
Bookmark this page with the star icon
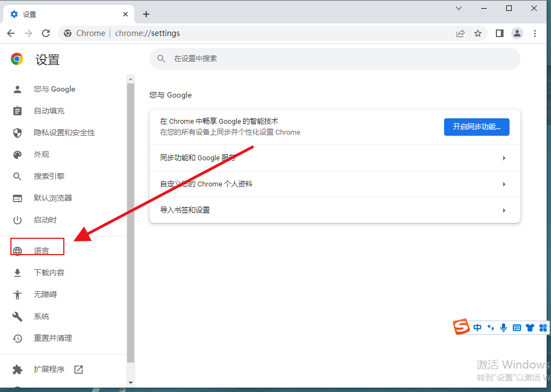(478, 33)
